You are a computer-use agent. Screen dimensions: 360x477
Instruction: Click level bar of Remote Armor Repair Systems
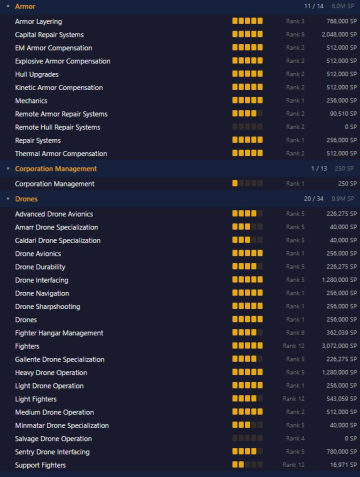[x=247, y=114]
